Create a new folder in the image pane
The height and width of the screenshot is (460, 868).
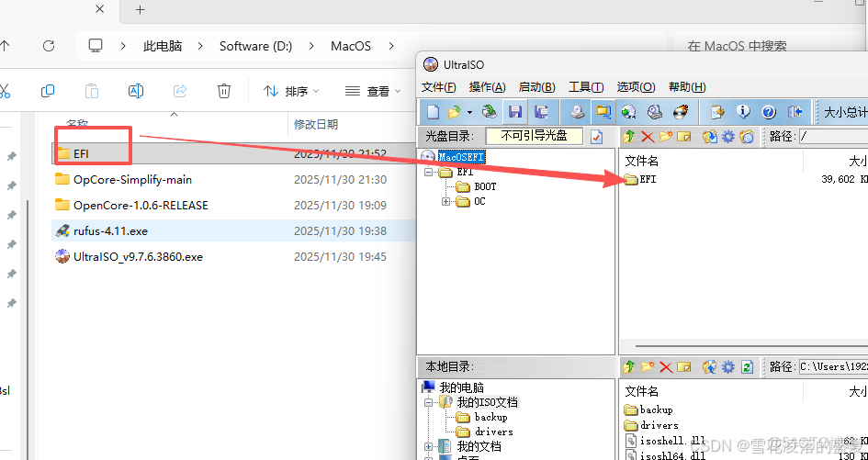pos(665,136)
